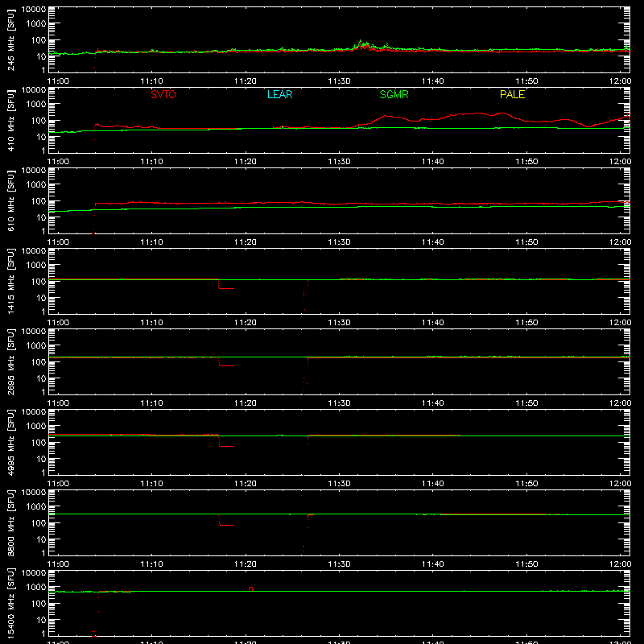Click the 11:50 time label under 4995 MHz panel
Image resolution: width=644 pixels, height=644 pixels.
coord(526,484)
